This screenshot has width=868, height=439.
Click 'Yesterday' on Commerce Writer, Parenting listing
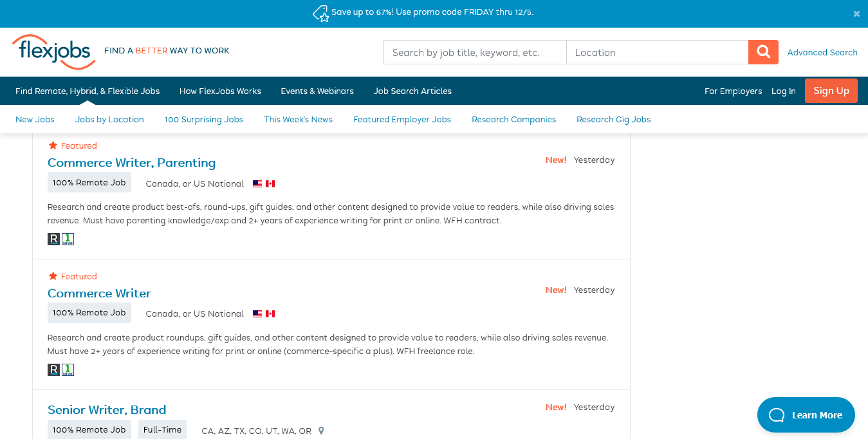coord(594,160)
